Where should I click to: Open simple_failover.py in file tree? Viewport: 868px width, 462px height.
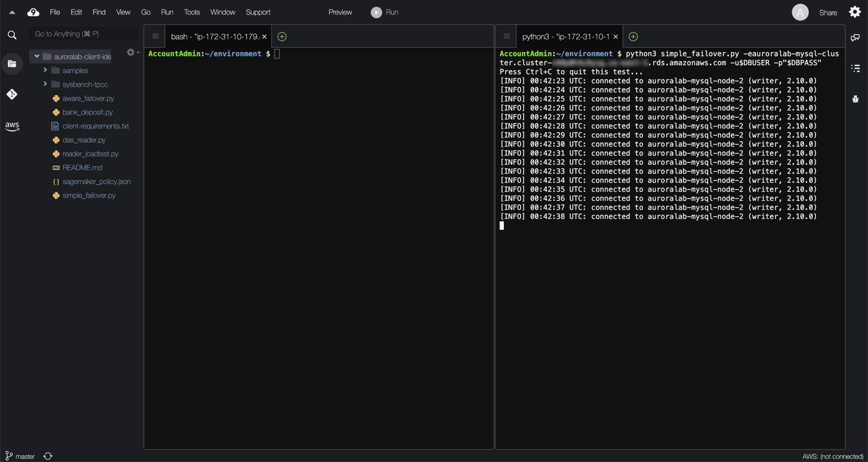[x=89, y=195]
